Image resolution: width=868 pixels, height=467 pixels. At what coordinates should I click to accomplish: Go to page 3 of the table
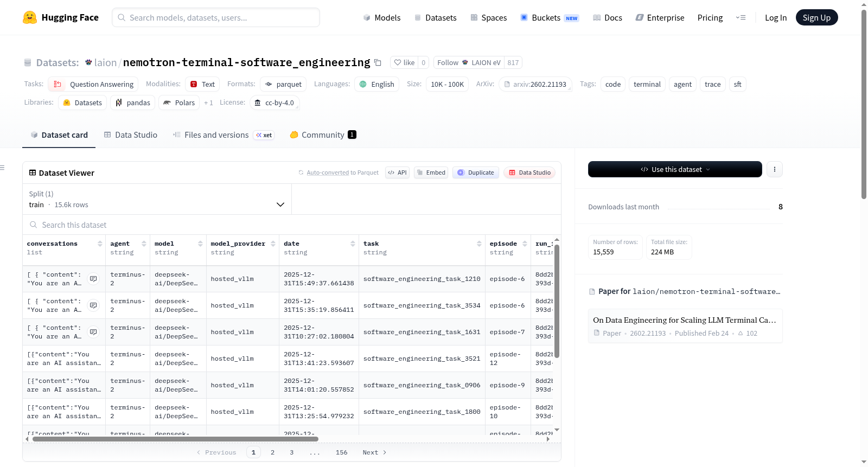[x=291, y=452]
